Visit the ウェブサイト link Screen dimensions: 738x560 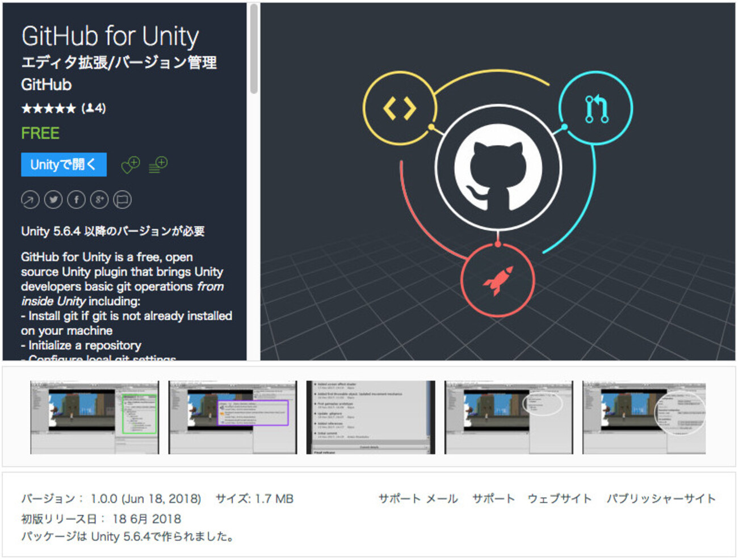click(x=560, y=499)
